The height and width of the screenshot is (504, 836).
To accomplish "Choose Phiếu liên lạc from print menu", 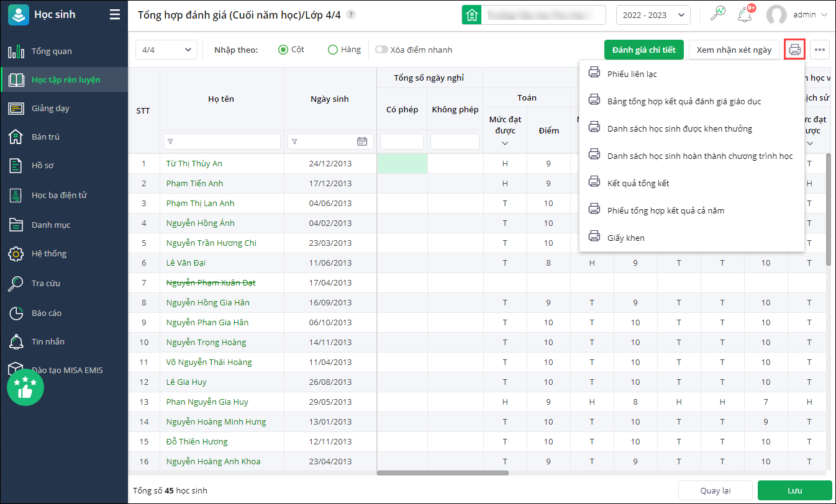I will (632, 74).
